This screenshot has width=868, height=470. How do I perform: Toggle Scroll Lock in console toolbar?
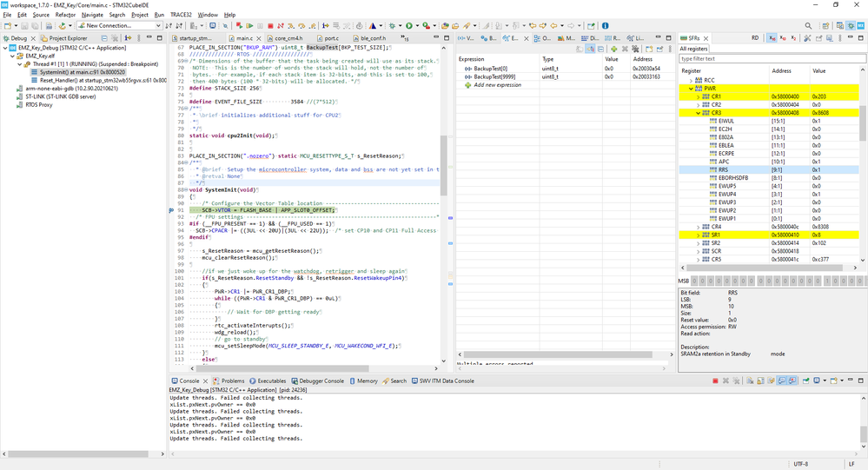coord(760,381)
